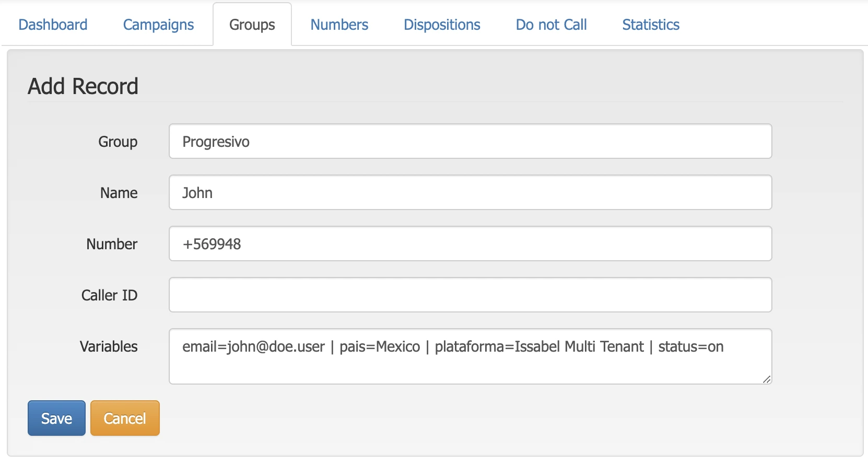
Task: Click the "Group" label text
Action: (118, 142)
